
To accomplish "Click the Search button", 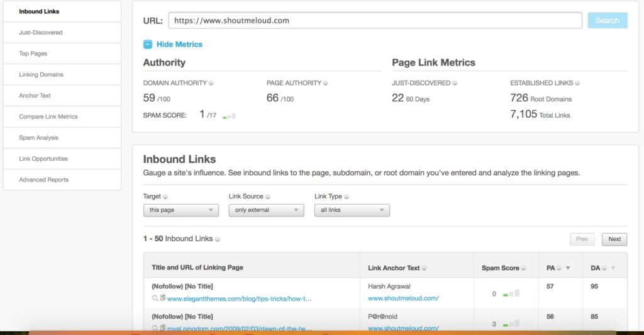I will pyautogui.click(x=608, y=21).
